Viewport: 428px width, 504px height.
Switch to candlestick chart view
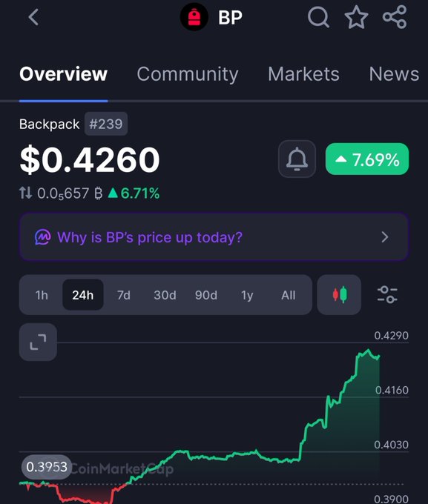(339, 294)
